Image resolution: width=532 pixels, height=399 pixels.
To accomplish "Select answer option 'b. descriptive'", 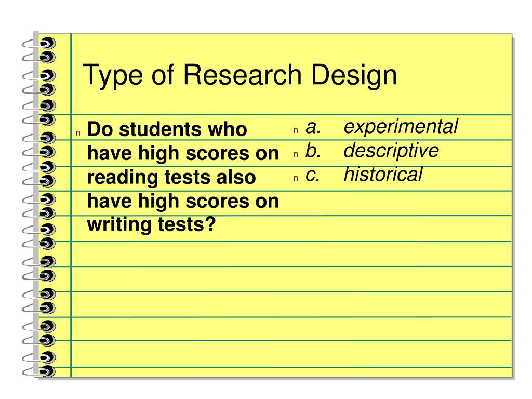I will pyautogui.click(x=372, y=151).
